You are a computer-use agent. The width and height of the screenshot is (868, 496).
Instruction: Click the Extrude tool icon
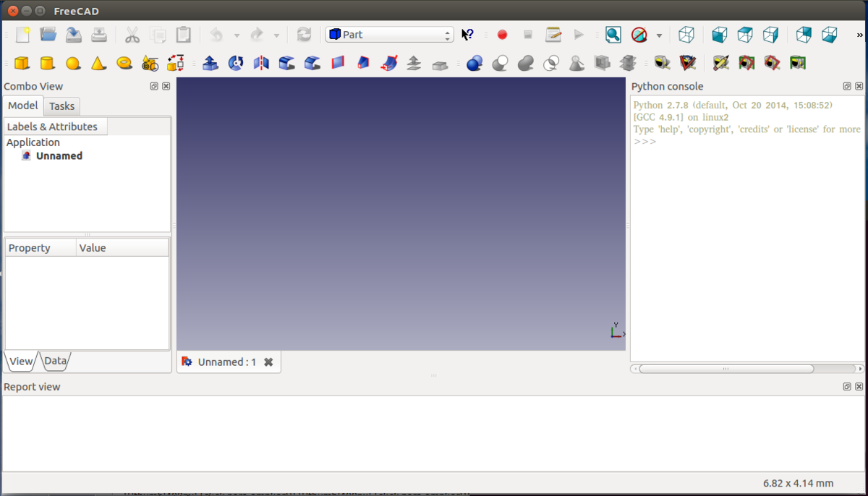point(210,64)
